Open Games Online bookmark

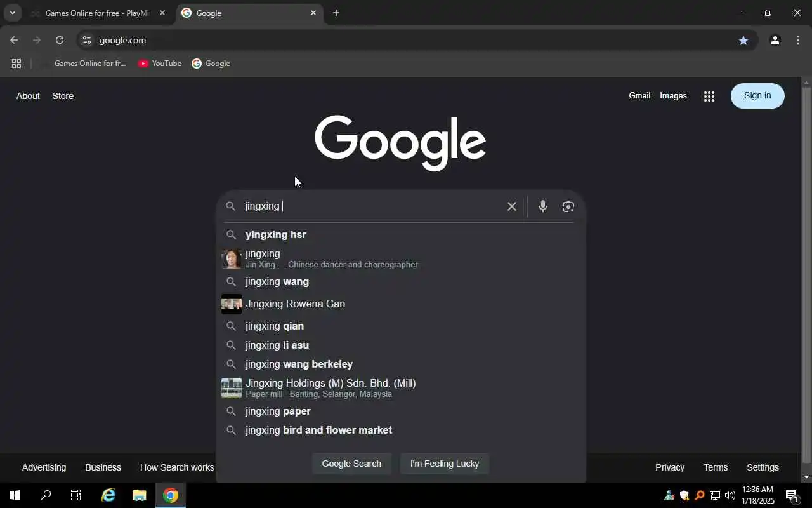[x=83, y=63]
